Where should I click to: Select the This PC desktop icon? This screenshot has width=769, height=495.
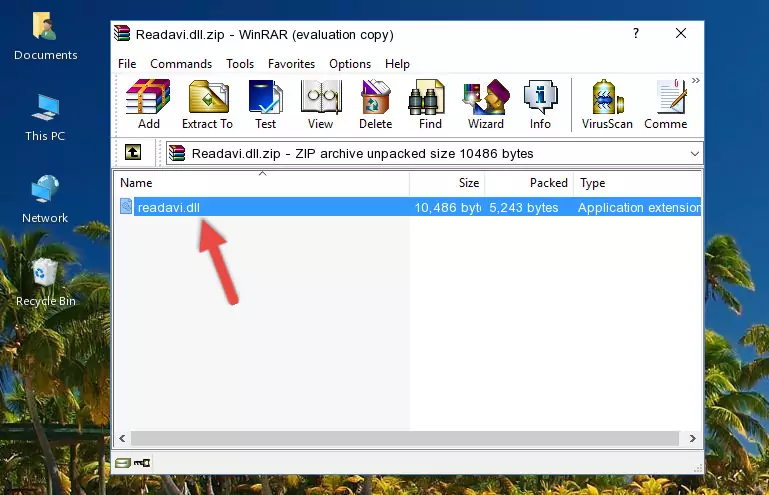pyautogui.click(x=45, y=118)
